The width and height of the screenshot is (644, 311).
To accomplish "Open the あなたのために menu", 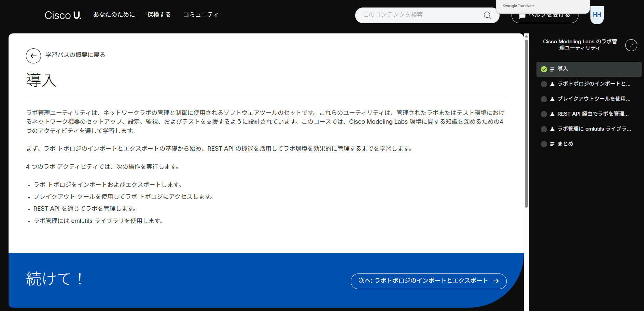I will (114, 15).
